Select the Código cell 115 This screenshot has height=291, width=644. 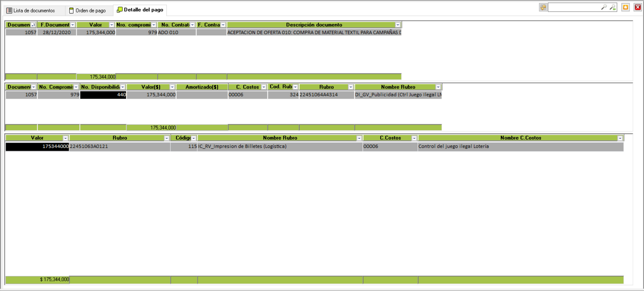point(184,147)
